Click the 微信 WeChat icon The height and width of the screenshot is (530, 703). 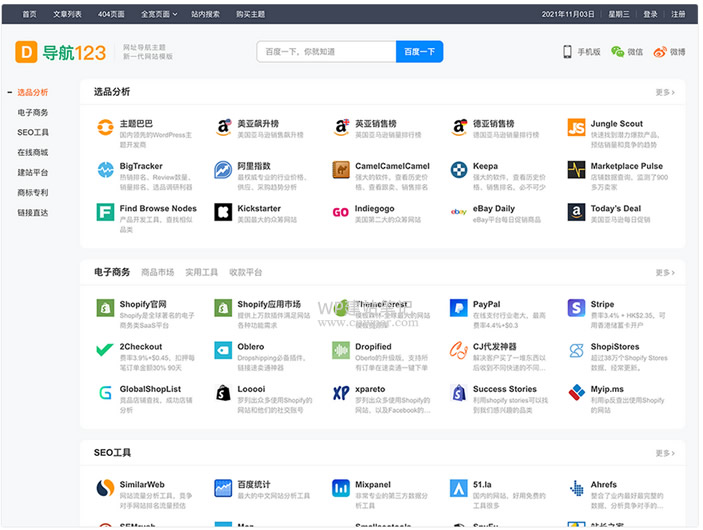click(617, 52)
